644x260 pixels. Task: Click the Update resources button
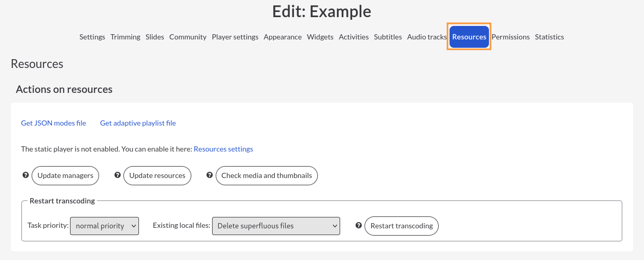pyautogui.click(x=157, y=175)
